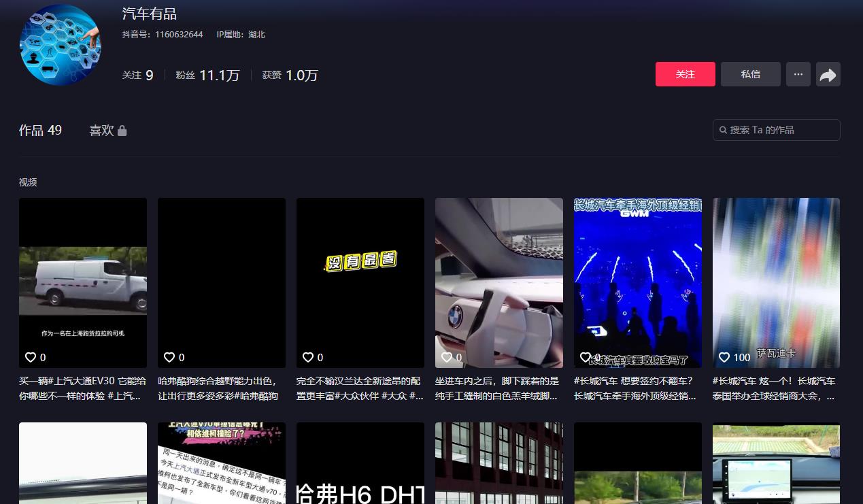This screenshot has height=504, width=863.
Task: Focus the 搜索 Ta 的作品 search field
Action: 776,130
